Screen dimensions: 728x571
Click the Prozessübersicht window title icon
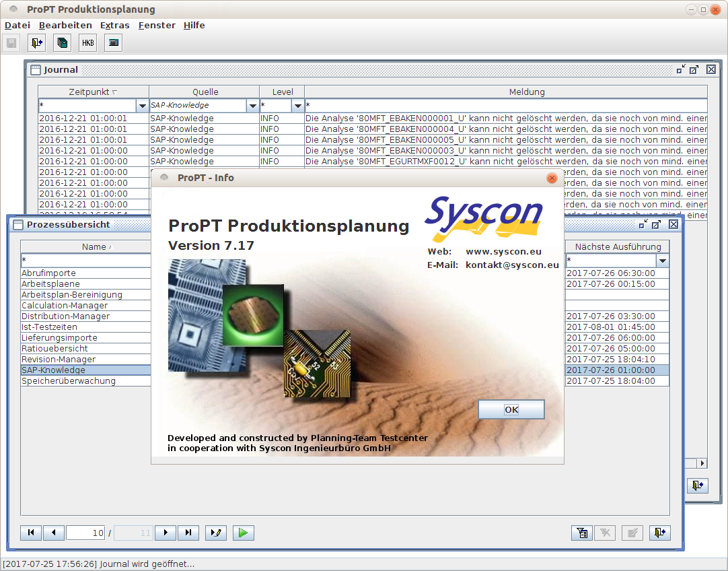click(x=18, y=225)
